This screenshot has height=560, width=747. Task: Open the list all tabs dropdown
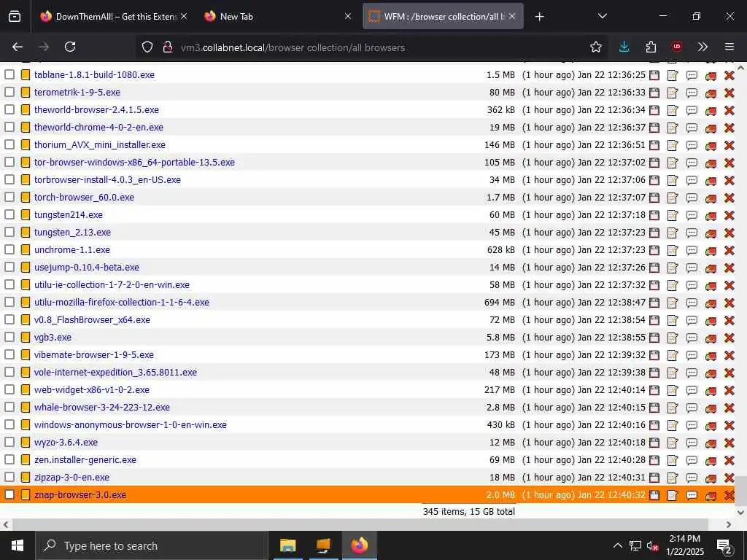[602, 16]
